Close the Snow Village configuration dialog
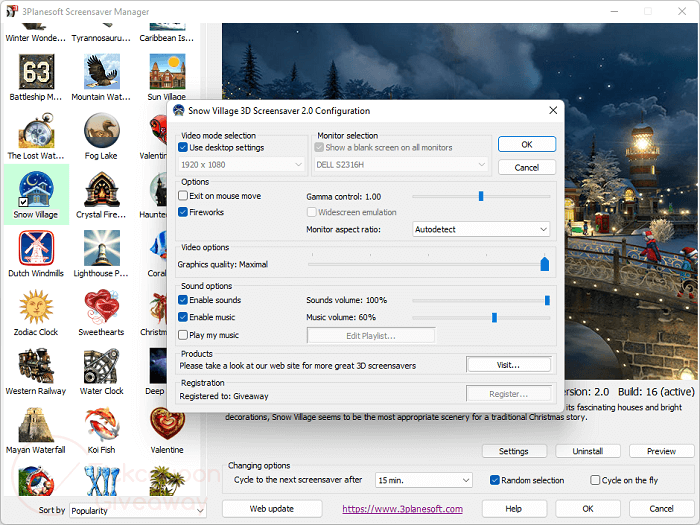 pos(553,110)
